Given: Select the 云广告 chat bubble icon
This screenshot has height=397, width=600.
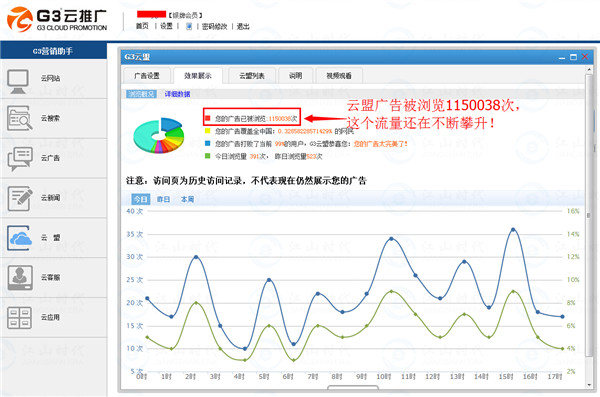Looking at the screenshot, I should 20,158.
